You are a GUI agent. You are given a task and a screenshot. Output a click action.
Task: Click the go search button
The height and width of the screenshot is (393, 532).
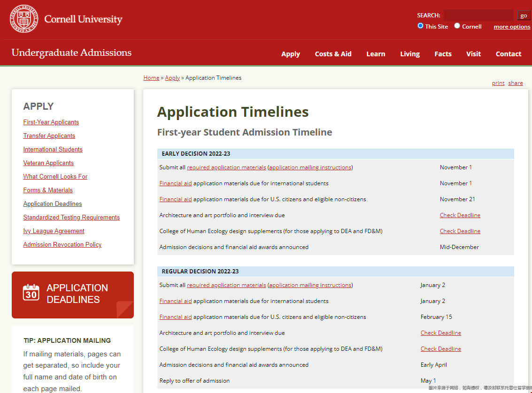tap(524, 15)
